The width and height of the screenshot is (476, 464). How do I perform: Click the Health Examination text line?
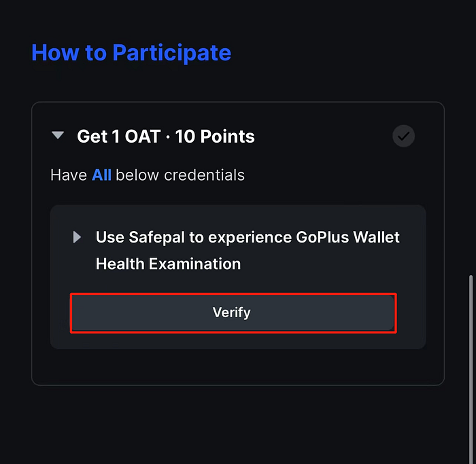pos(168,264)
